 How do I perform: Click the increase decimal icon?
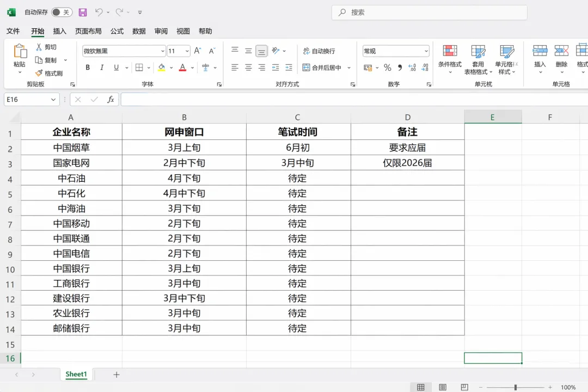coord(413,68)
